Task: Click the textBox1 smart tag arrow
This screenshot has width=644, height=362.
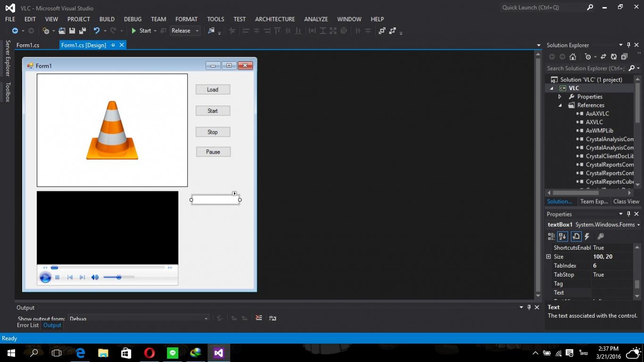Action: click(234, 193)
